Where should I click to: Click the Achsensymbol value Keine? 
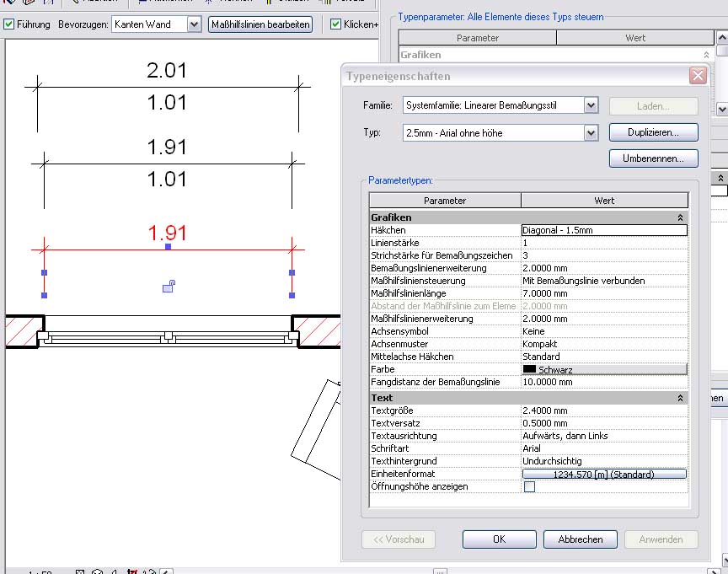[x=604, y=331]
